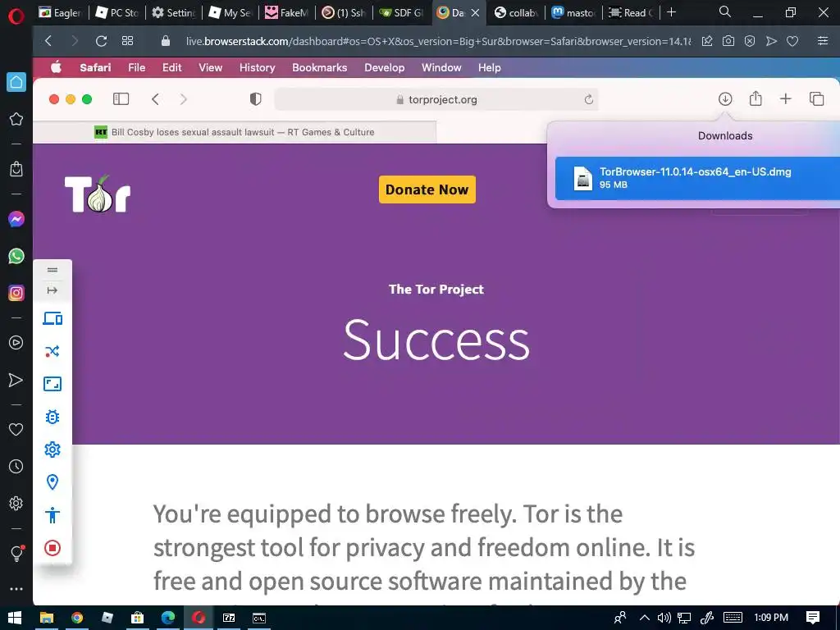Stop session with red stop icon
840x630 pixels.
tap(52, 548)
